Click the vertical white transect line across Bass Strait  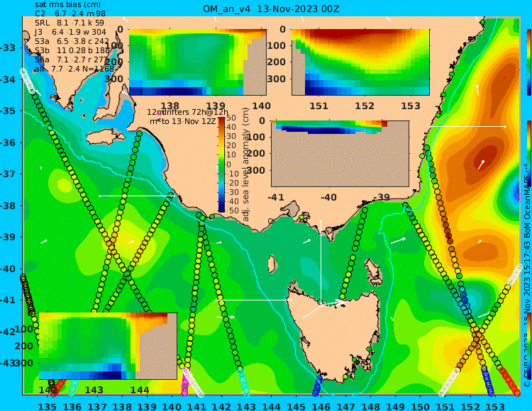click(321, 261)
